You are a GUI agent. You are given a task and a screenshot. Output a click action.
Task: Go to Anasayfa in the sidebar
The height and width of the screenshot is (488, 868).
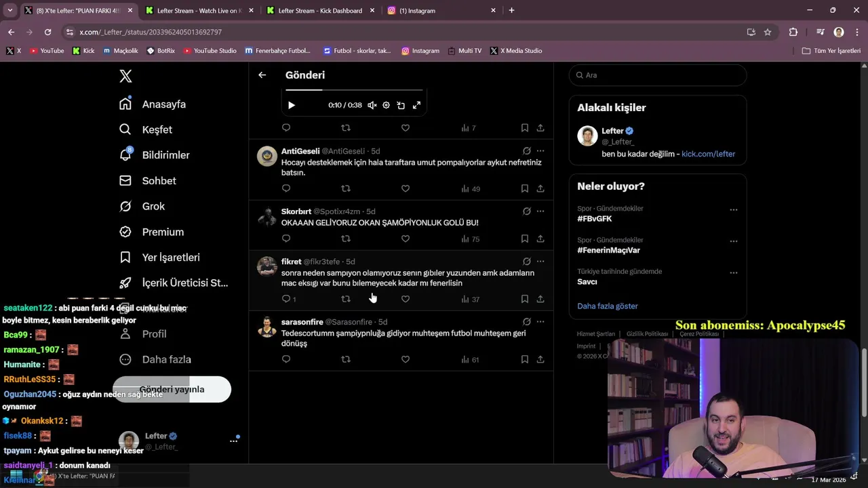tap(153, 104)
